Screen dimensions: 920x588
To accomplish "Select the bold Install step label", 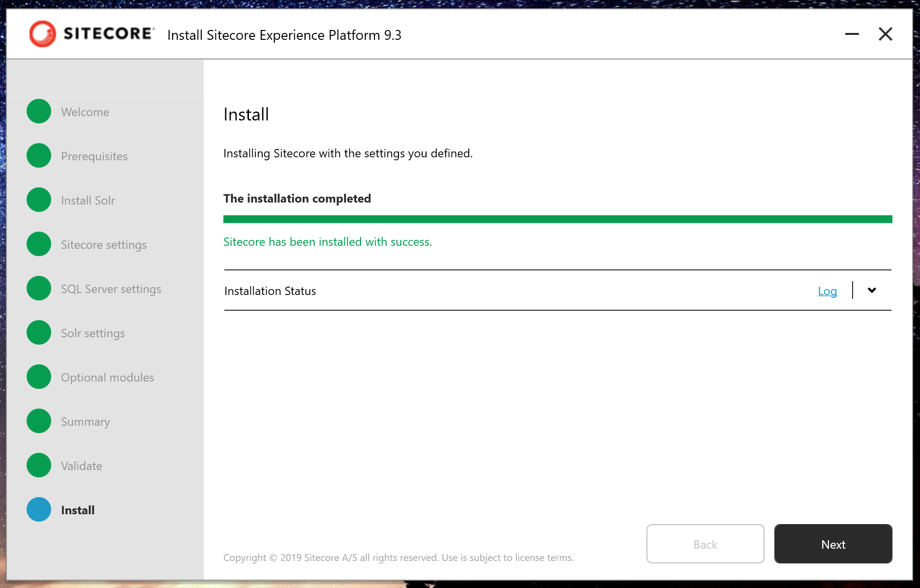I will tap(78, 510).
